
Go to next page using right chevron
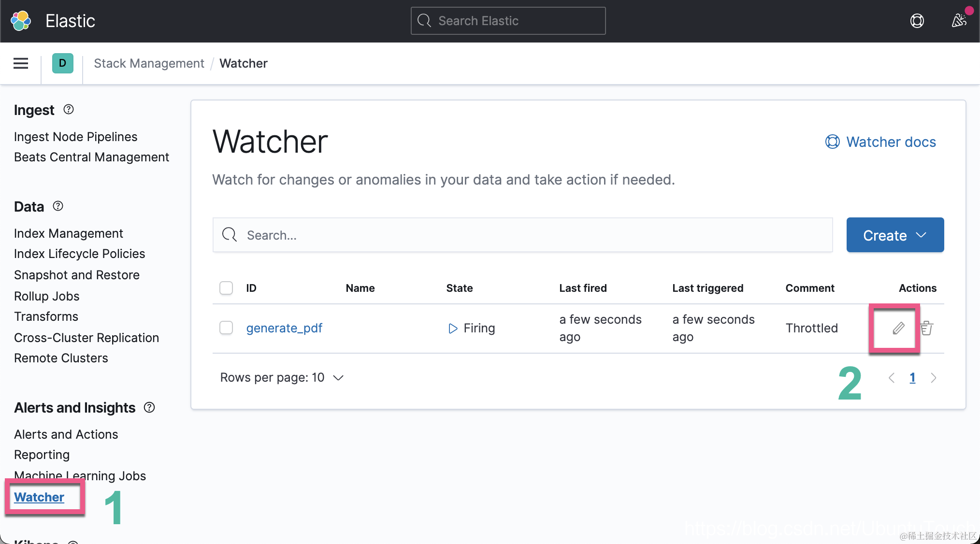pos(933,378)
